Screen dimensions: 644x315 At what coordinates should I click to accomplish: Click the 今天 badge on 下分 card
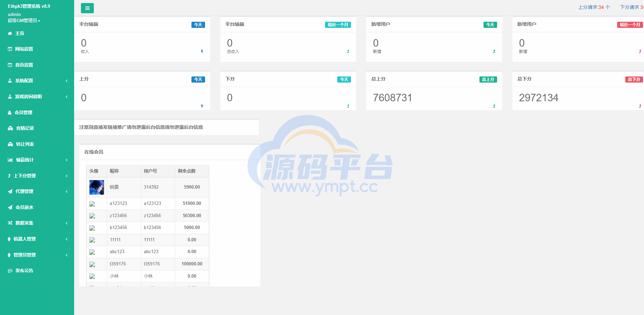(x=344, y=80)
